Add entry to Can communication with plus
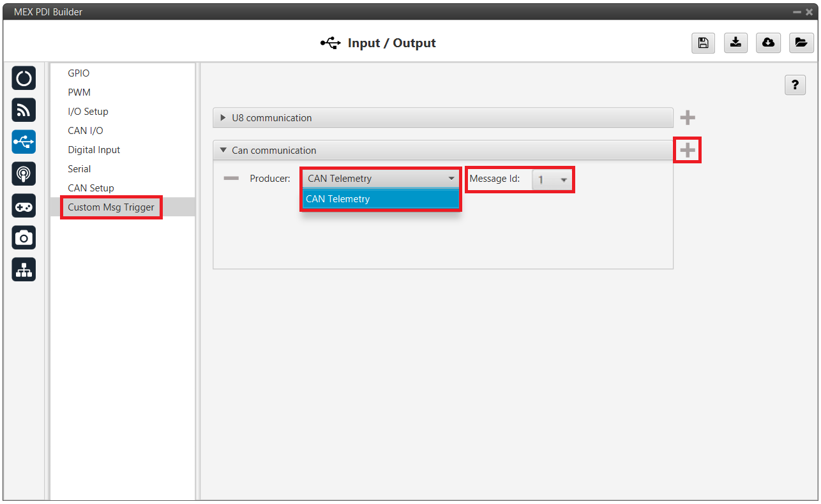 pyautogui.click(x=688, y=151)
